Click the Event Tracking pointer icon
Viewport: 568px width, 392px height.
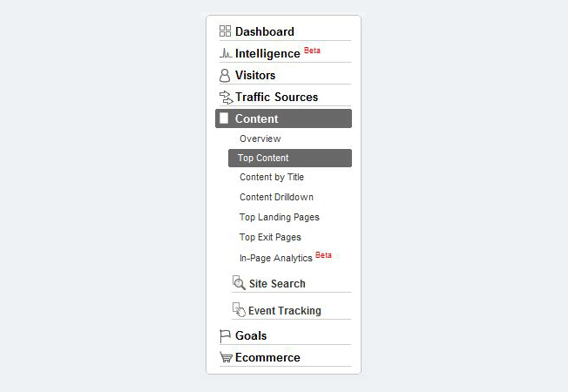pyautogui.click(x=239, y=309)
